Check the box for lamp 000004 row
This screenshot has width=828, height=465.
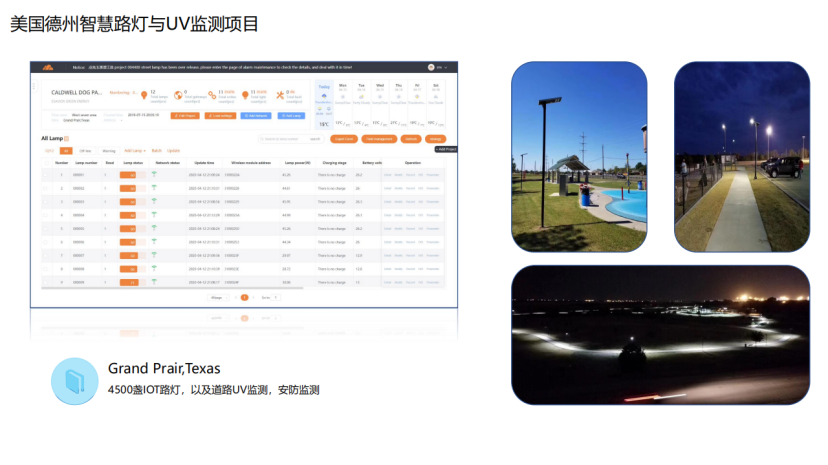coord(45,215)
